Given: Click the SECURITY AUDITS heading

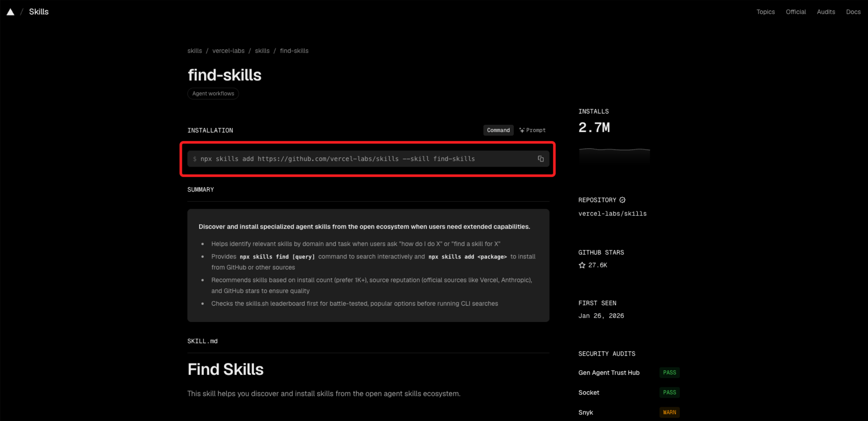Looking at the screenshot, I should (607, 354).
